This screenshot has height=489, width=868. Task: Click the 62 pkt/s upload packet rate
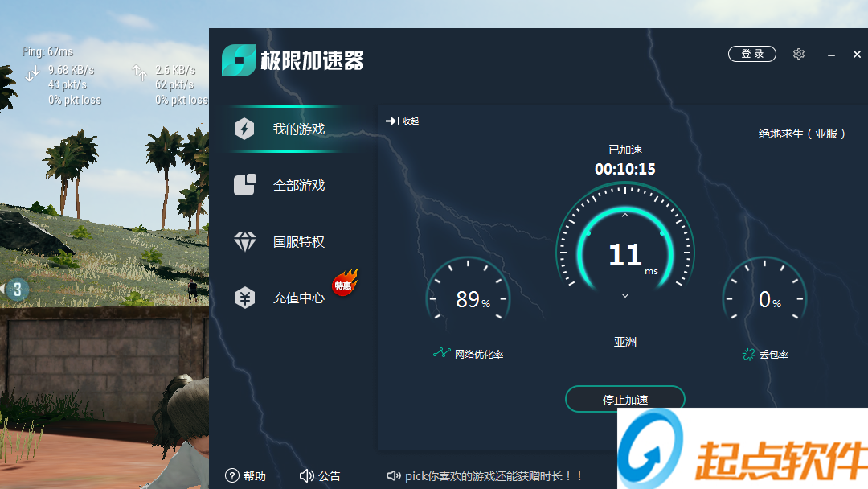pyautogui.click(x=174, y=84)
